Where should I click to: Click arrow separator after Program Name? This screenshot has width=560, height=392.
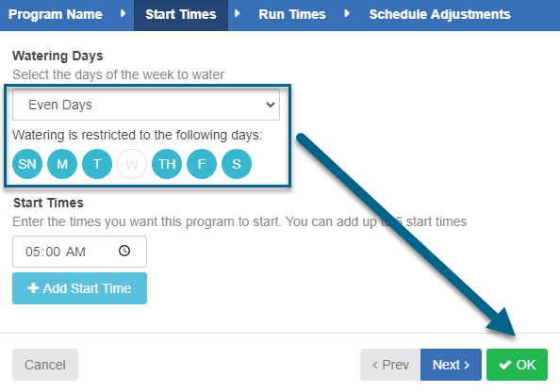tap(123, 14)
